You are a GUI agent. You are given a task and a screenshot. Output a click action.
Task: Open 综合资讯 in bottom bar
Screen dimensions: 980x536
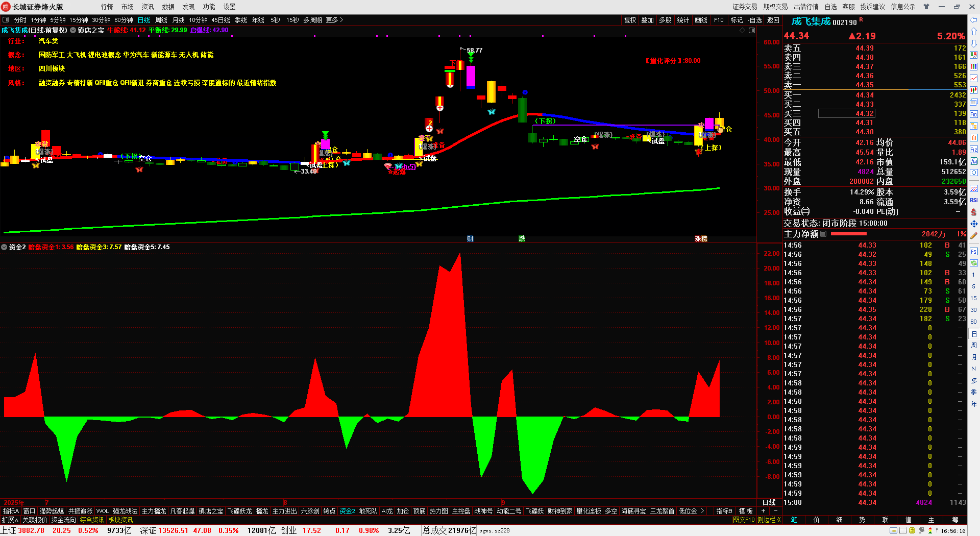[92, 520]
